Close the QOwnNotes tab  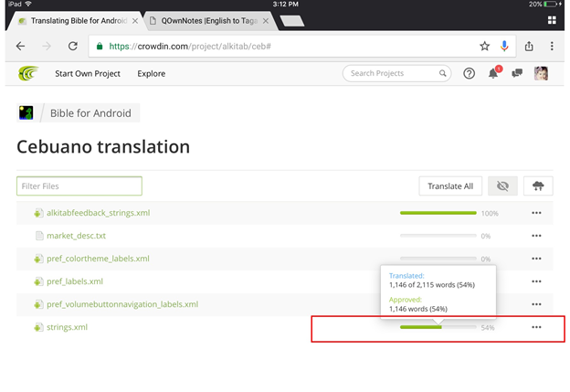pyautogui.click(x=266, y=21)
